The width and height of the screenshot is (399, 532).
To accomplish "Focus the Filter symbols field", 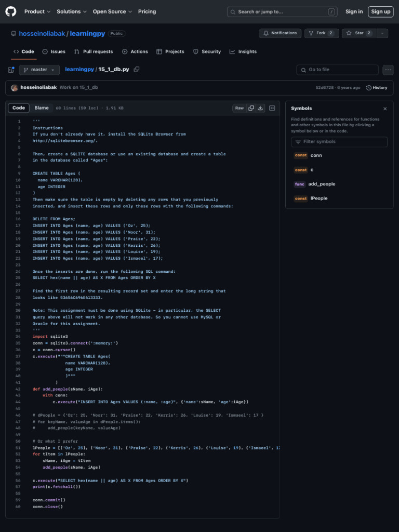I will (339, 142).
